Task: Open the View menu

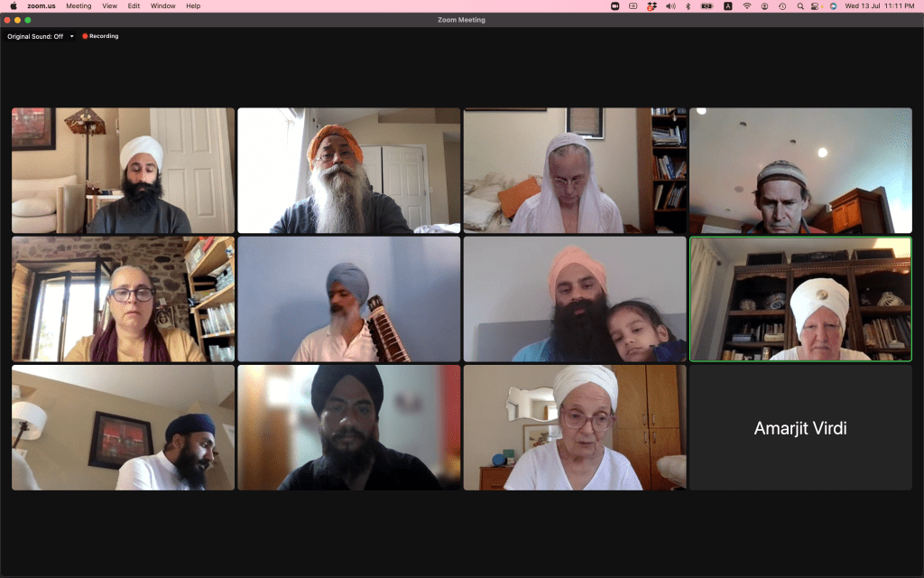Action: tap(109, 5)
